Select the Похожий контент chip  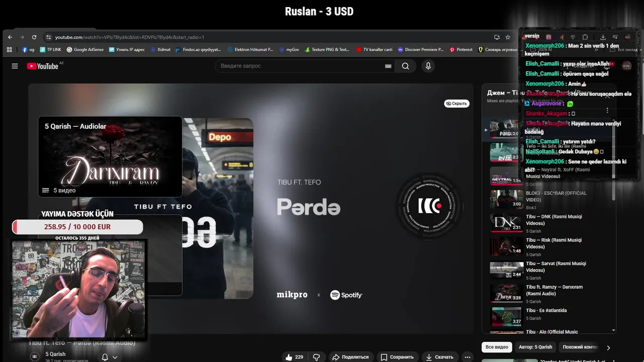click(580, 347)
